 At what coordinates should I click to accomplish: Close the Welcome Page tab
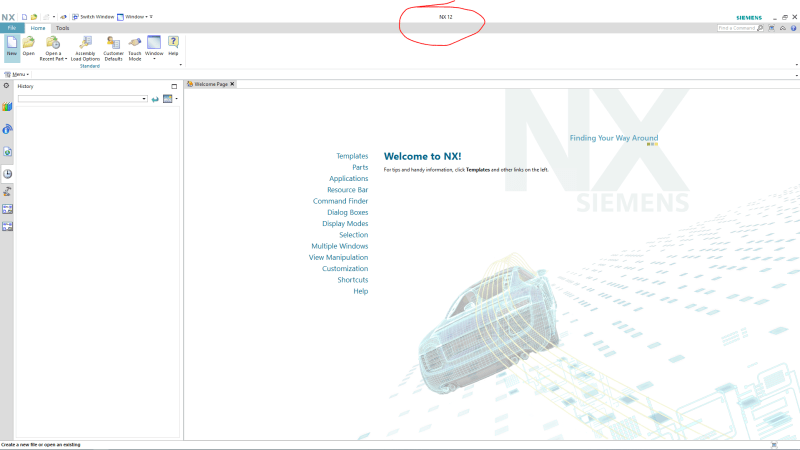click(x=232, y=84)
